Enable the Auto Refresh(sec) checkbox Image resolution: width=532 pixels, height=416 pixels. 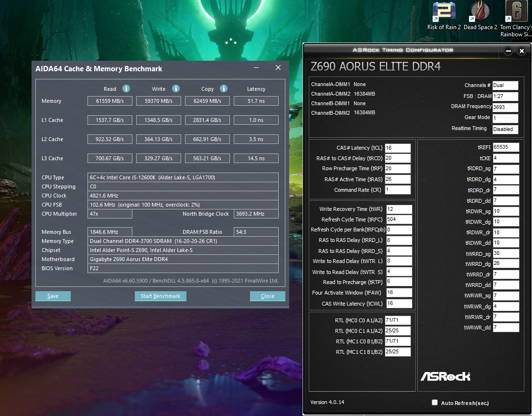coord(434,403)
